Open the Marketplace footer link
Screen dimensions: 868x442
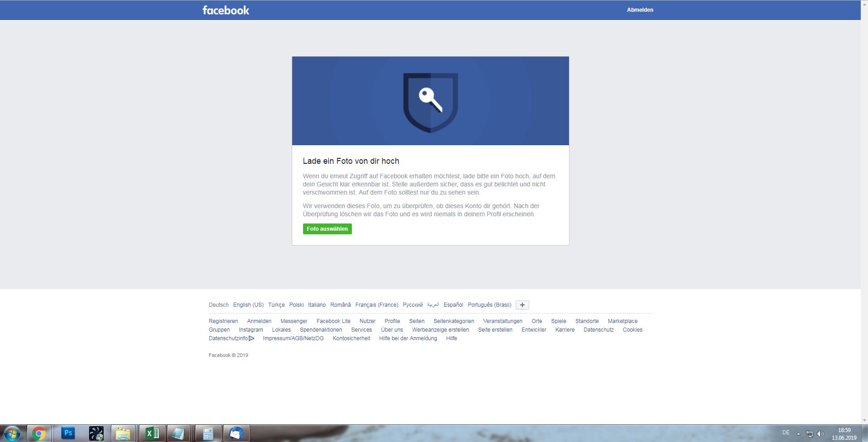point(622,321)
